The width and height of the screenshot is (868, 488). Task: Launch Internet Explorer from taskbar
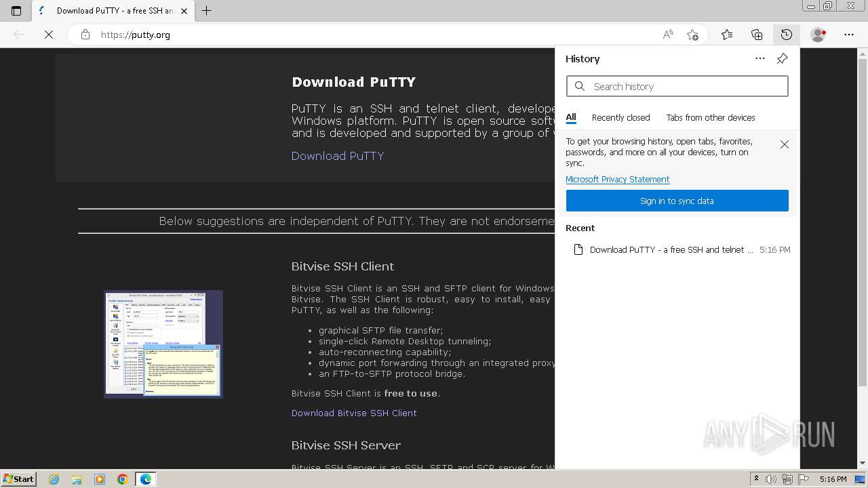pos(54,479)
